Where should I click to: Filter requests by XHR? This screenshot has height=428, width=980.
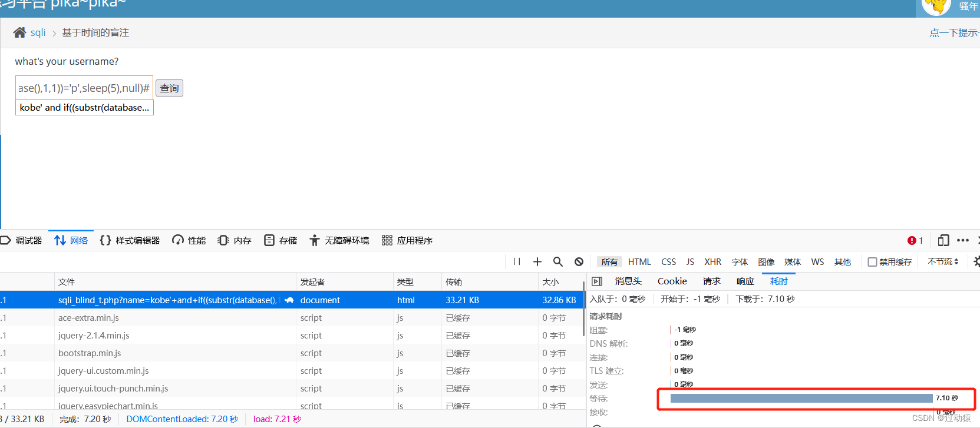(x=712, y=262)
